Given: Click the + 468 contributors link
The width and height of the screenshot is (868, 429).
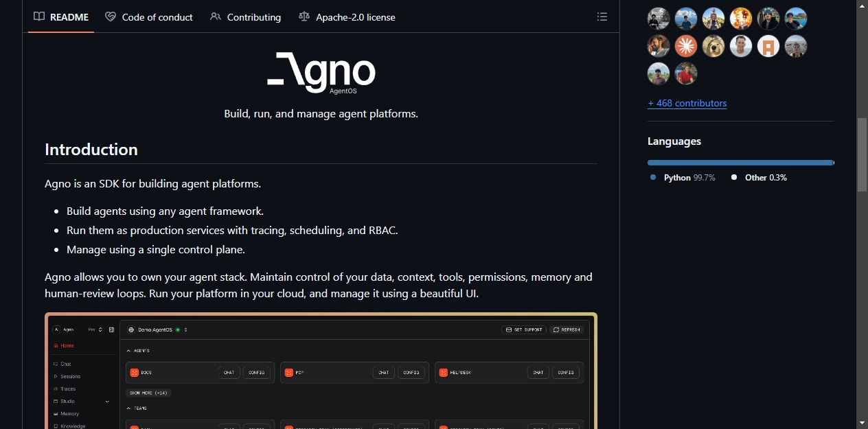Looking at the screenshot, I should [687, 103].
